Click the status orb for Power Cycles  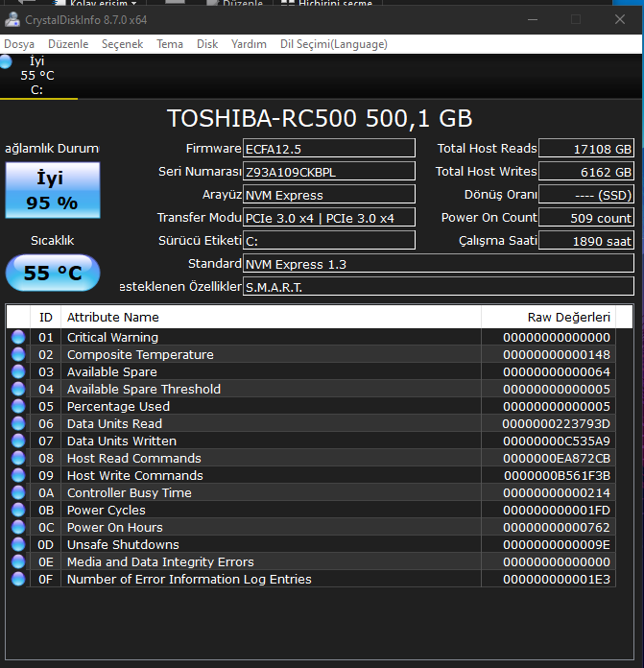[18, 510]
